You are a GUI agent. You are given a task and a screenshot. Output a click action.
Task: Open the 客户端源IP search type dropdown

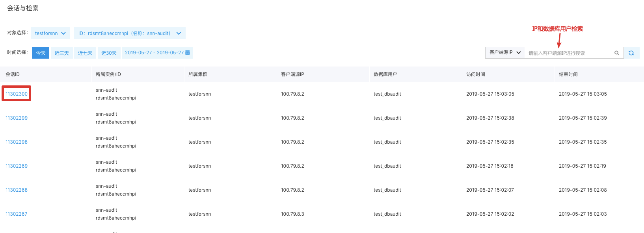tap(505, 53)
